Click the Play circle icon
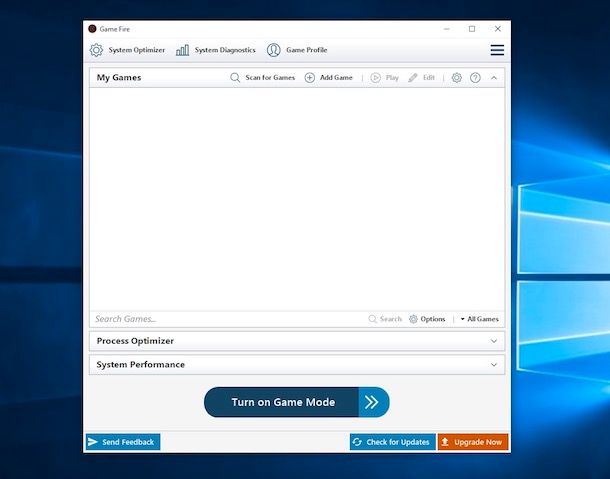Viewport: 610px width, 479px height. (x=375, y=78)
